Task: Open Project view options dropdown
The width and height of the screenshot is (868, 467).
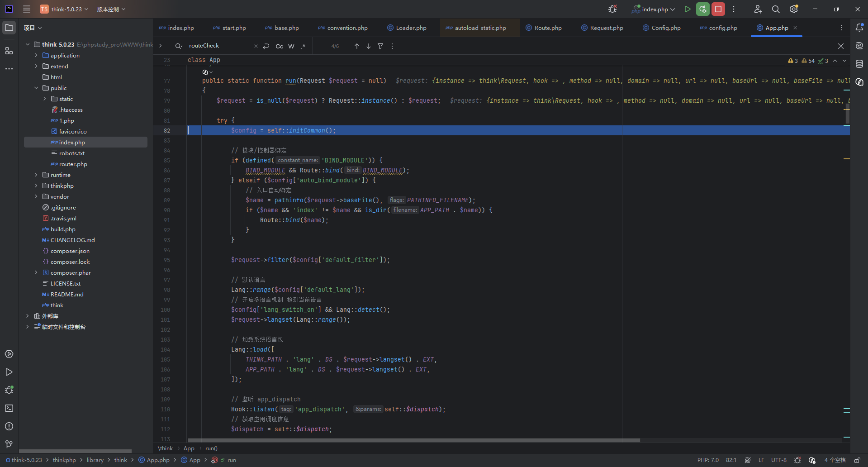Action: (x=33, y=28)
